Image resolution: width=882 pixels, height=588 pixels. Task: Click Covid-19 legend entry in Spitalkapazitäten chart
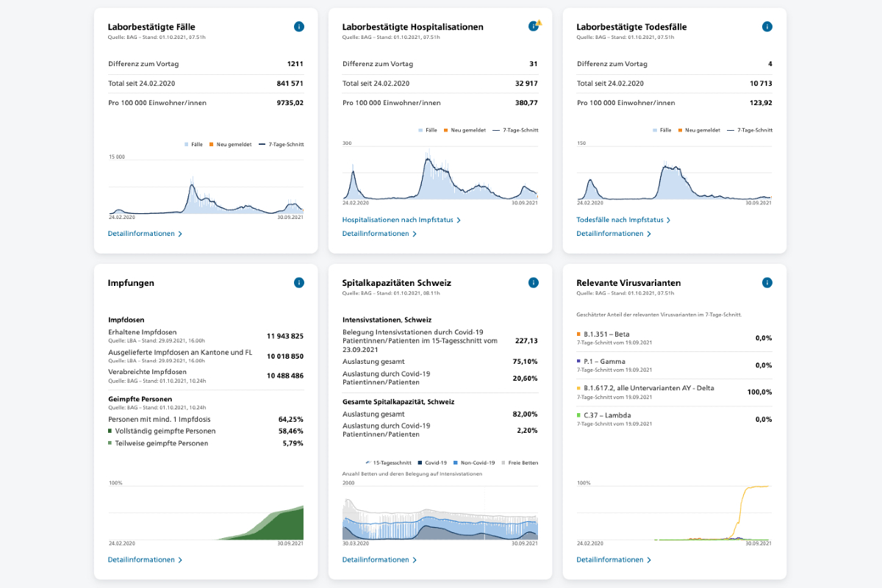pos(433,463)
